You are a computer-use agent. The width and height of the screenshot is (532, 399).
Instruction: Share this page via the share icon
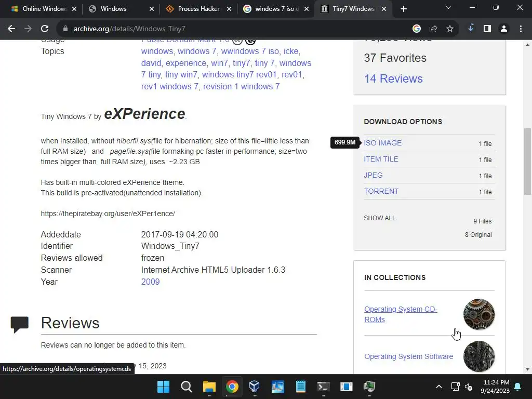[433, 29]
